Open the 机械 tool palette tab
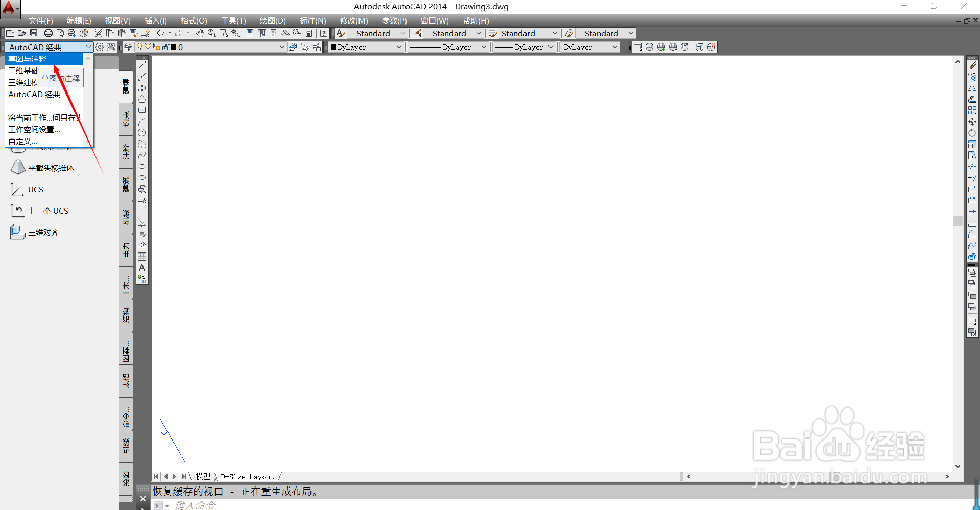 tap(126, 217)
